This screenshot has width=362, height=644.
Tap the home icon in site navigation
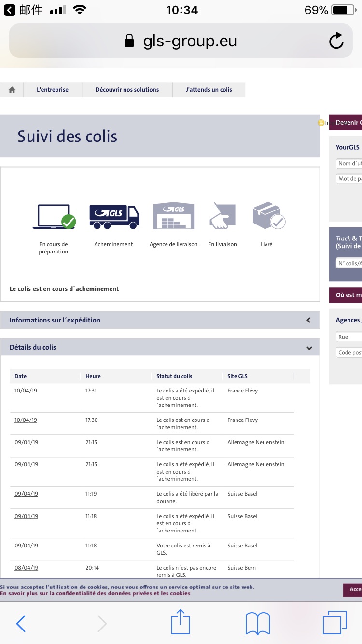click(12, 90)
